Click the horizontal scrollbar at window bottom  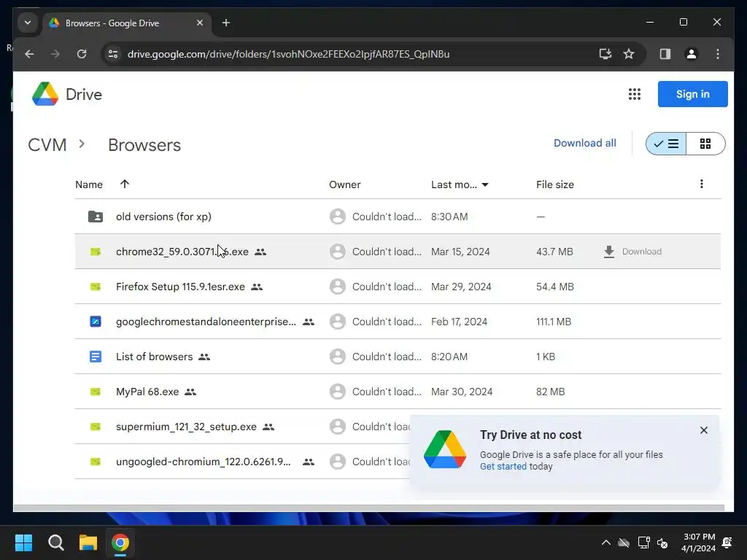point(368,508)
